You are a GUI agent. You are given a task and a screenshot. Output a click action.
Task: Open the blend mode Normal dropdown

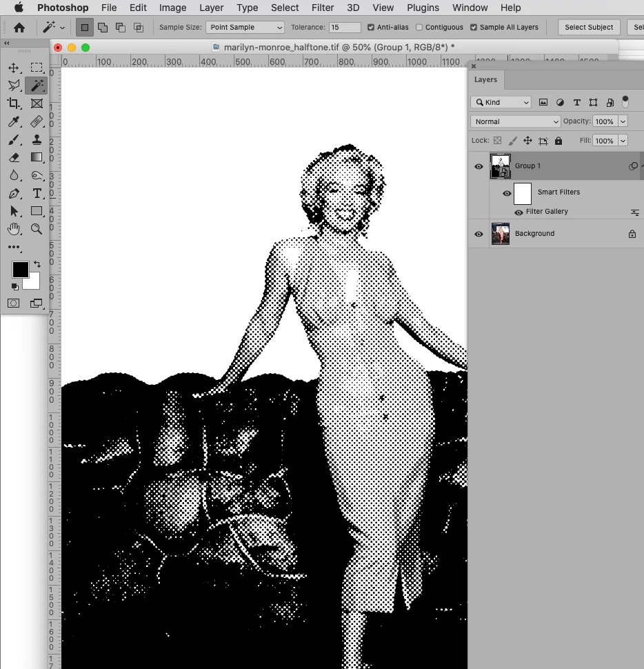coord(515,121)
